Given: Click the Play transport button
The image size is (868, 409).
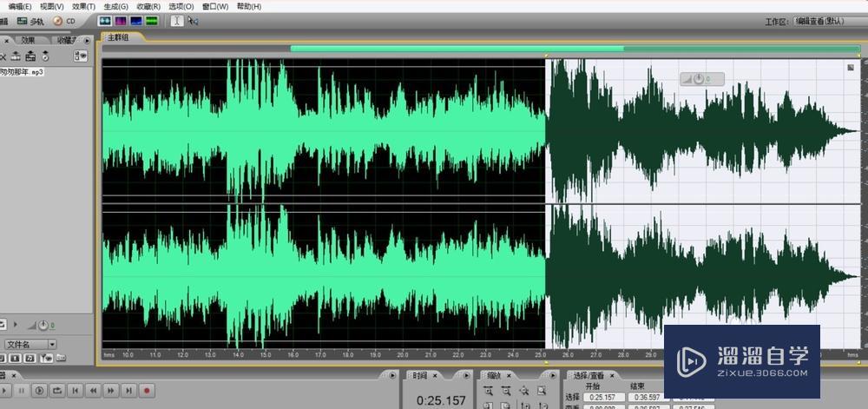Looking at the screenshot, I should [x=4, y=391].
